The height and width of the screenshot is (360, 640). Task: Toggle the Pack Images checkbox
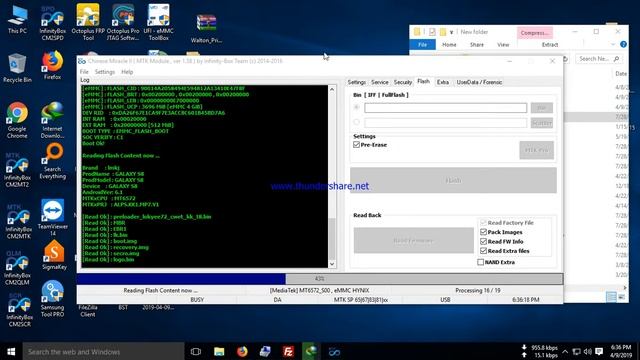click(483, 232)
